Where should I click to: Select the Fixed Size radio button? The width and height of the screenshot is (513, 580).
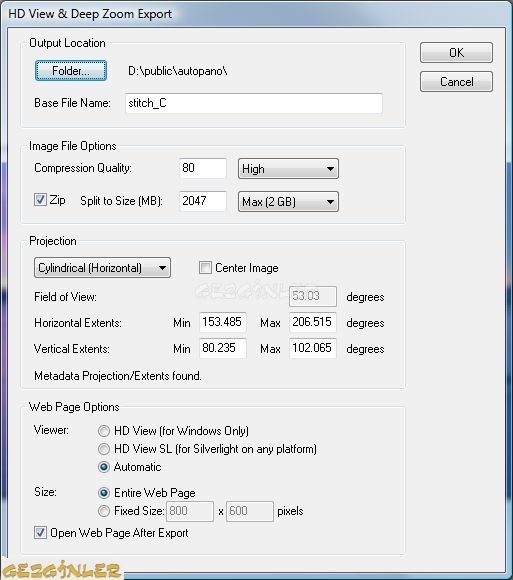[104, 511]
